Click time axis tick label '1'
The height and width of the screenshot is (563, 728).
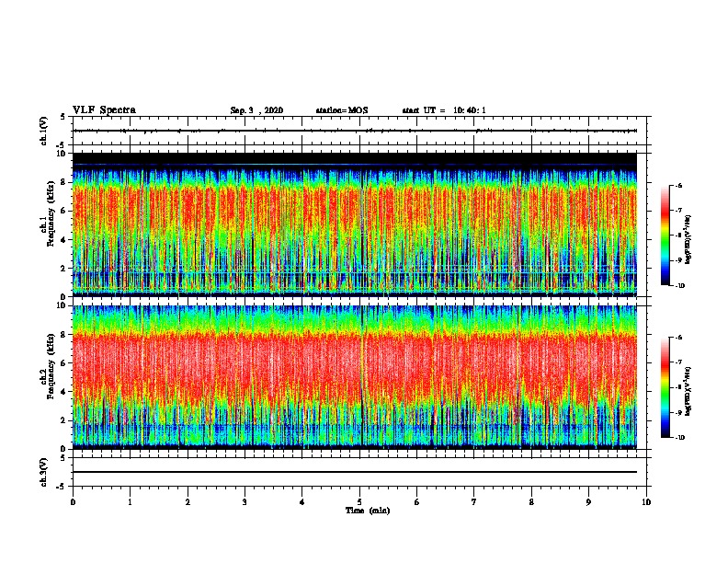pos(130,501)
